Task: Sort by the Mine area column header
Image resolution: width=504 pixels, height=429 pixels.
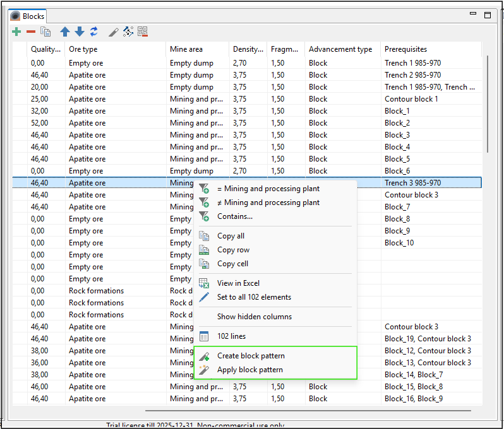Action: click(198, 49)
